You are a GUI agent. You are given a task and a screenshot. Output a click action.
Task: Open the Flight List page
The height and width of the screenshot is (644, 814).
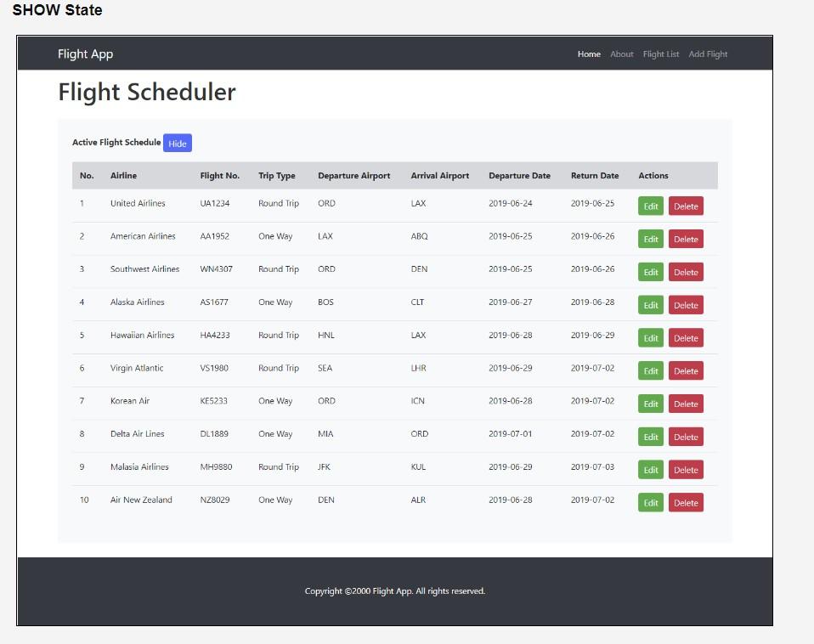(x=661, y=54)
